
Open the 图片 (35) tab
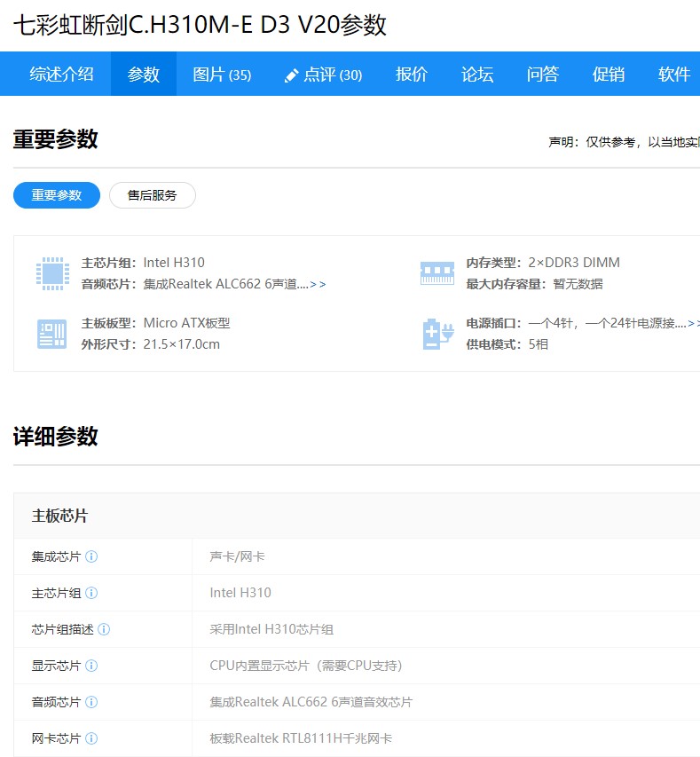[x=222, y=74]
